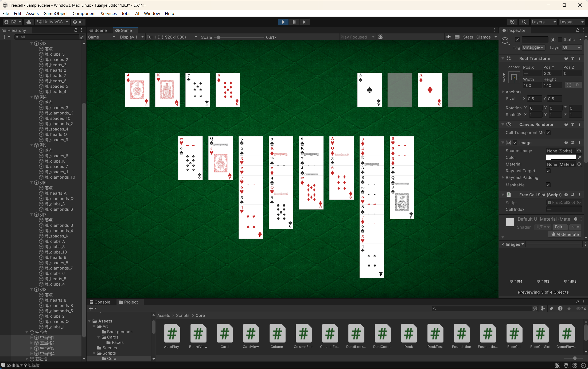Open the Component menu

pyautogui.click(x=84, y=13)
